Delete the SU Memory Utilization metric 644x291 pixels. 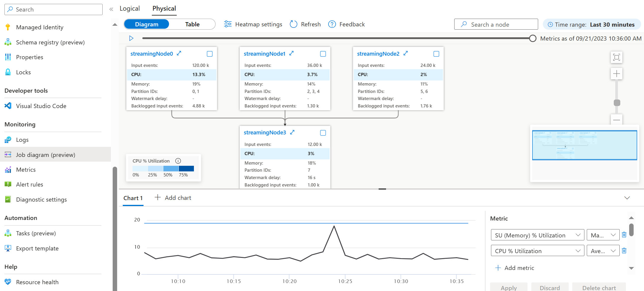click(x=624, y=235)
